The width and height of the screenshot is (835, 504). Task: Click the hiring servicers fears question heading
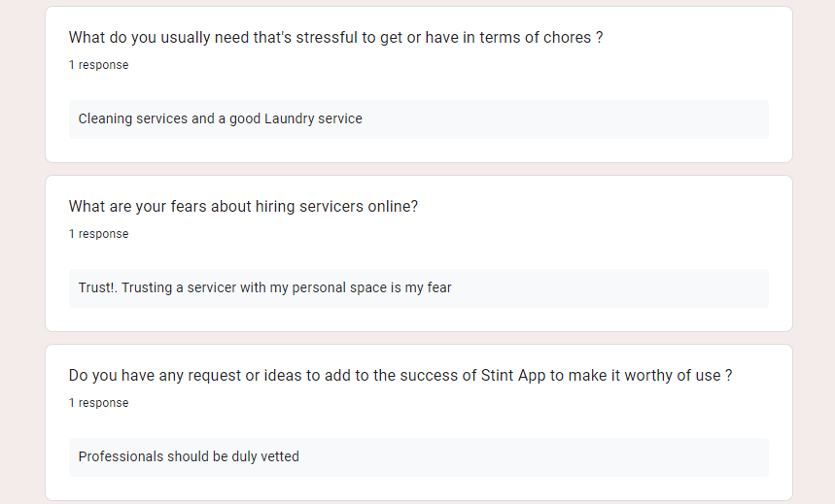243,207
